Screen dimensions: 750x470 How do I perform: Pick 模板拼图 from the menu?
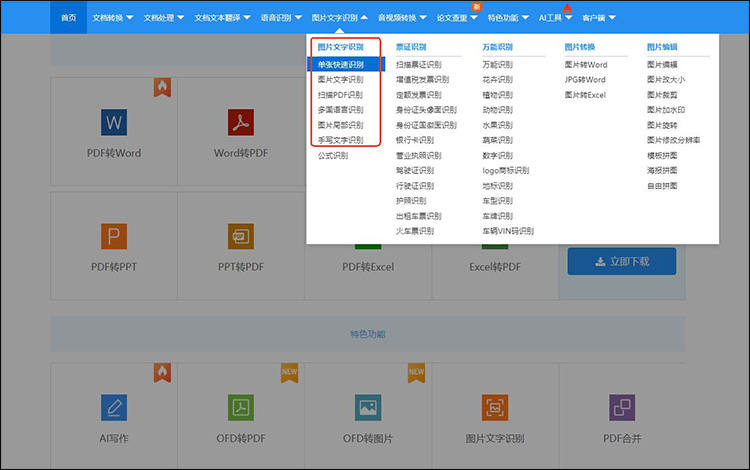pyautogui.click(x=662, y=155)
